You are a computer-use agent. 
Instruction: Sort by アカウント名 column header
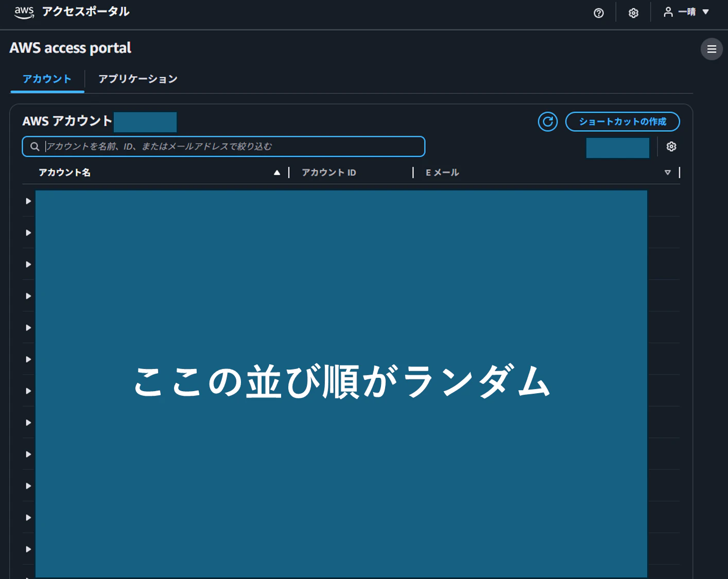coord(65,172)
